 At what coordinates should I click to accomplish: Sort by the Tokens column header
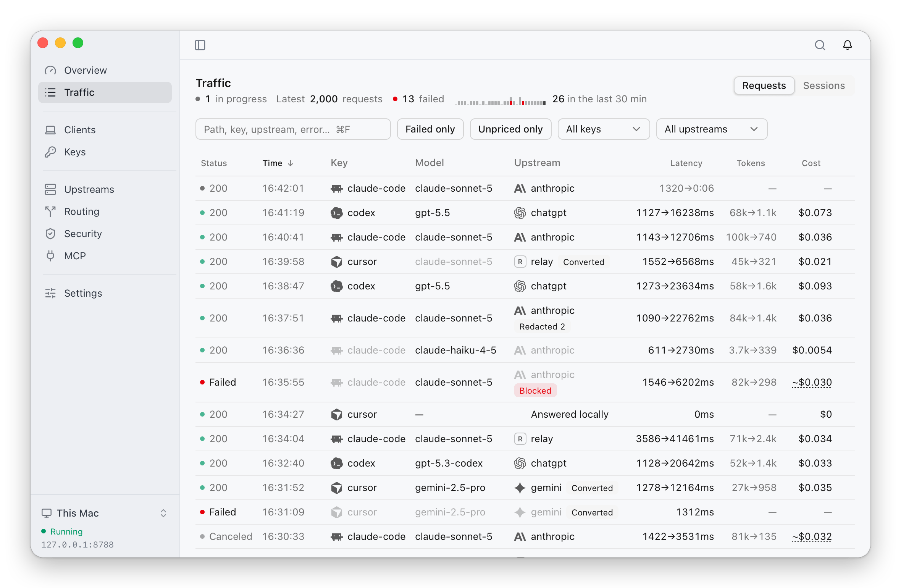(x=751, y=163)
